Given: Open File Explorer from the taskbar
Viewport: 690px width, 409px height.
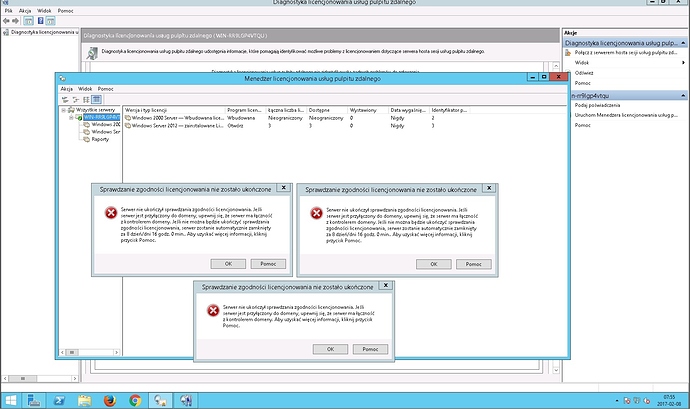Looking at the screenshot, I should pos(84,400).
